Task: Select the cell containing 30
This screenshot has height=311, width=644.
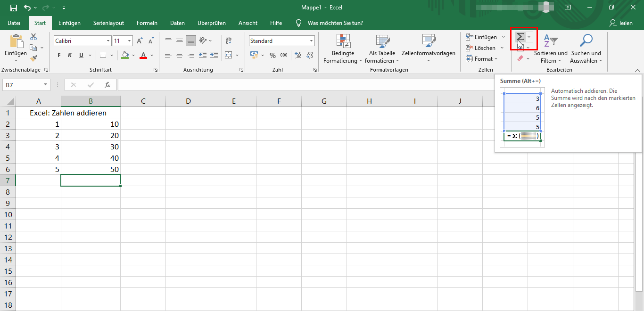Action: (x=91, y=147)
